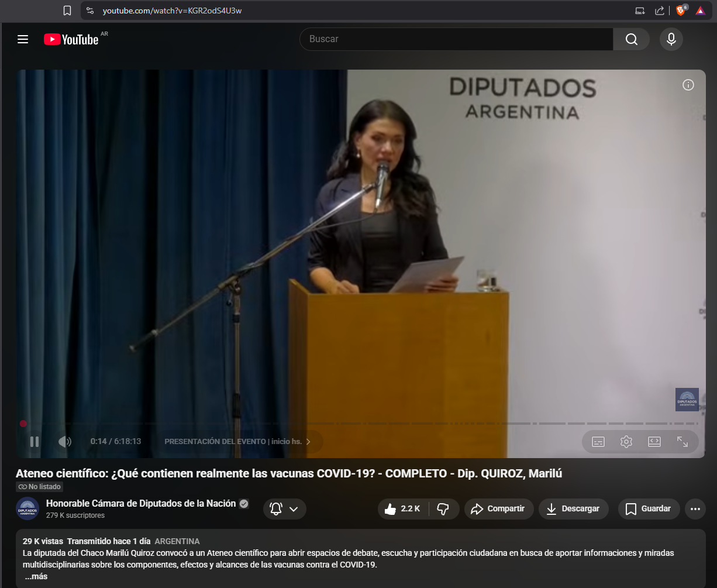
Task: Expand the description with '...más'
Action: point(36,576)
